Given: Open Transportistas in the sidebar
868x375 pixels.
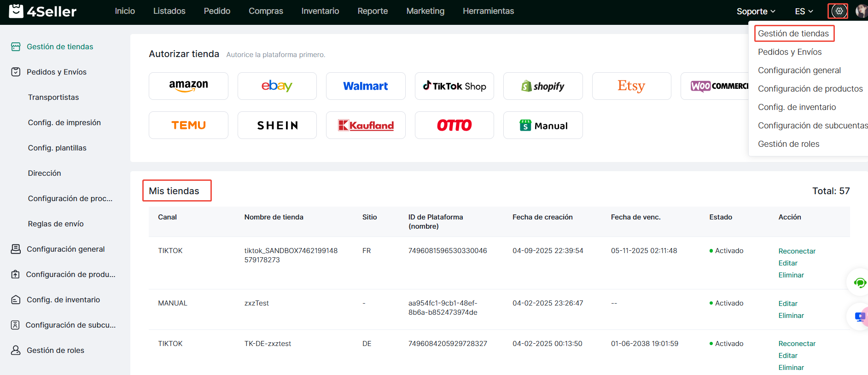Looking at the screenshot, I should click(x=53, y=97).
